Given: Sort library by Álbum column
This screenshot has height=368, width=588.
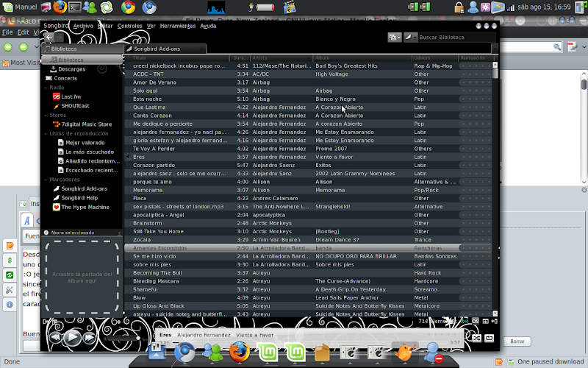Looking at the screenshot, I should tap(362, 58).
